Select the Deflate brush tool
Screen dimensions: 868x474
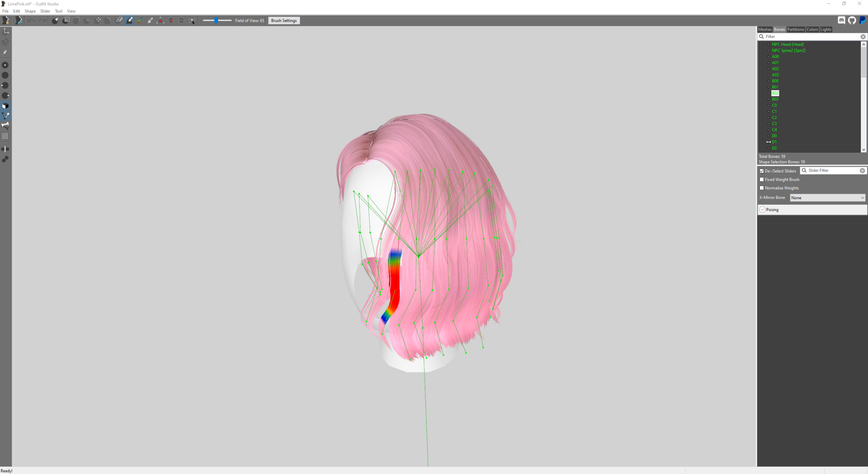coord(87,20)
